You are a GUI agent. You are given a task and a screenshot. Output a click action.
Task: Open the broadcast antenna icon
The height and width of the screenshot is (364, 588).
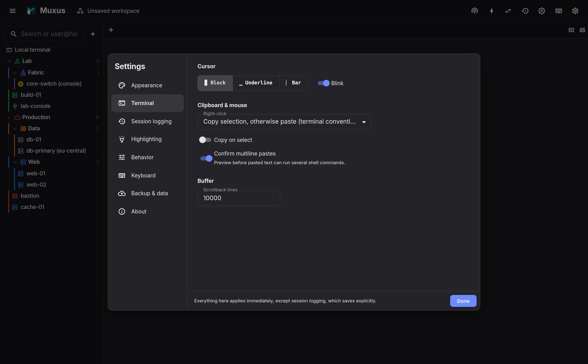pyautogui.click(x=475, y=11)
